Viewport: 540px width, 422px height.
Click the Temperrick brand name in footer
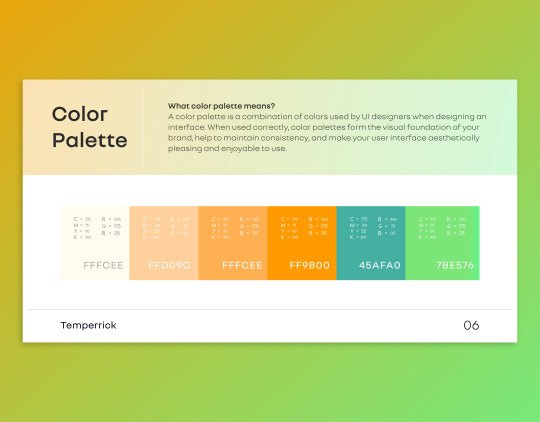point(89,325)
